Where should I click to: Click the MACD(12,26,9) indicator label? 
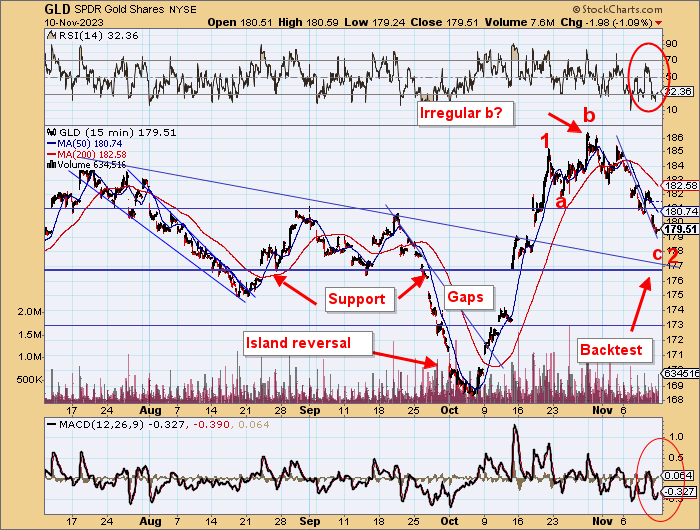click(x=101, y=424)
